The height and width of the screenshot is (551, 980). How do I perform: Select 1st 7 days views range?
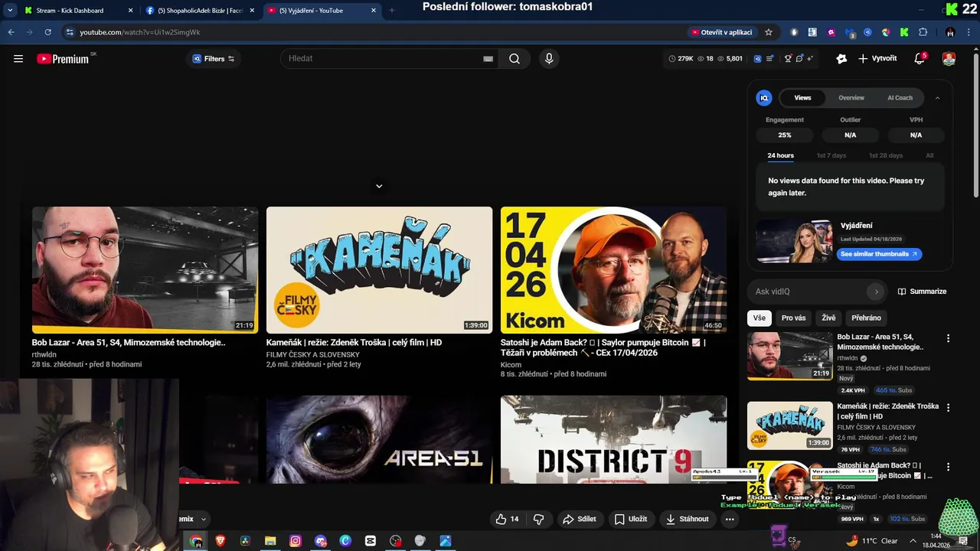pos(831,155)
